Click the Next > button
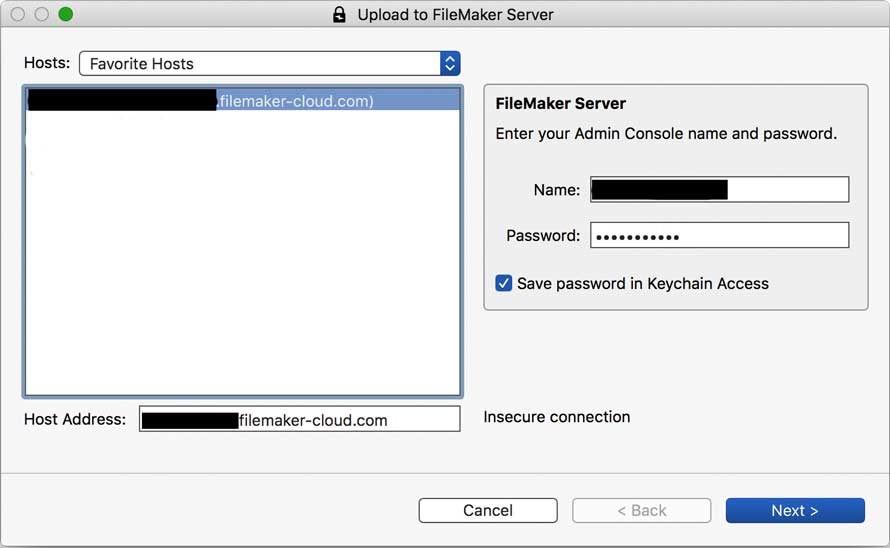 [794, 510]
